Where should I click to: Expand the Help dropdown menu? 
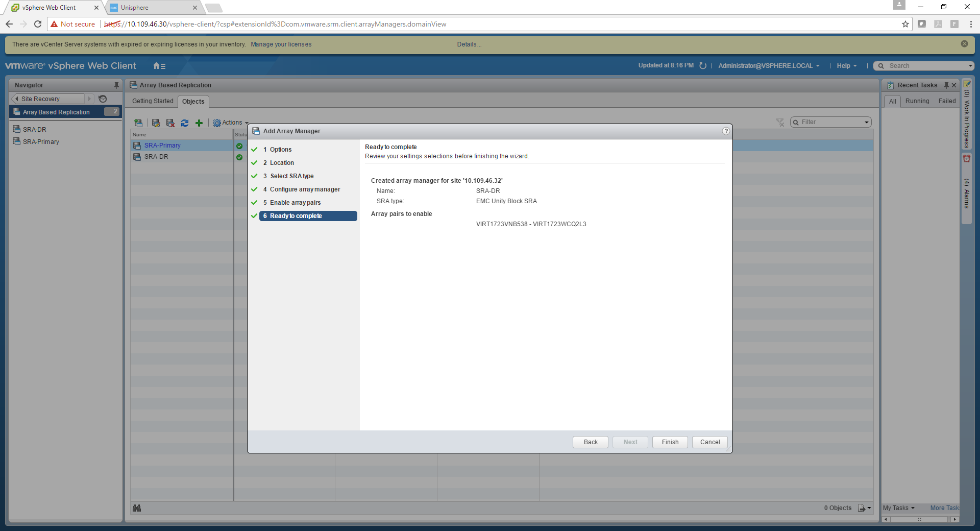point(846,66)
